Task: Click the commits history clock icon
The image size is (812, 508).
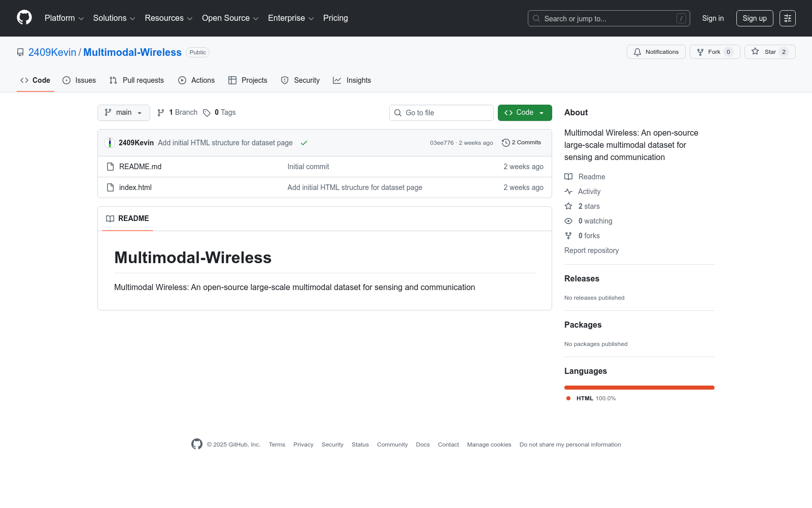Action: click(x=505, y=143)
